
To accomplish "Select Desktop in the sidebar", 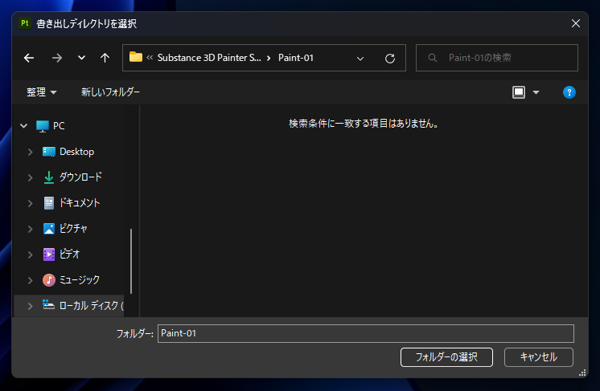I will coord(77,152).
